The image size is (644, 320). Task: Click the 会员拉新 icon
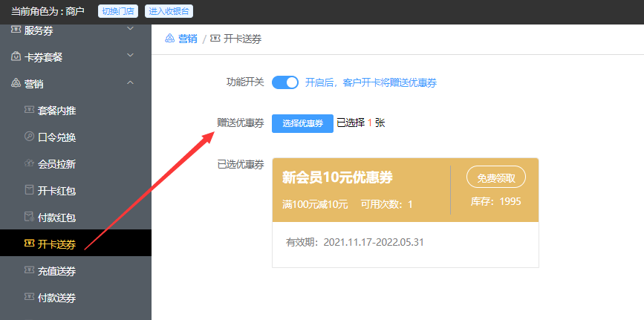tap(29, 163)
